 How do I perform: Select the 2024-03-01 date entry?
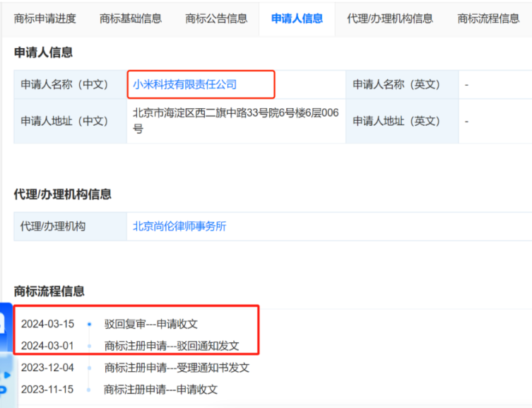point(47,346)
